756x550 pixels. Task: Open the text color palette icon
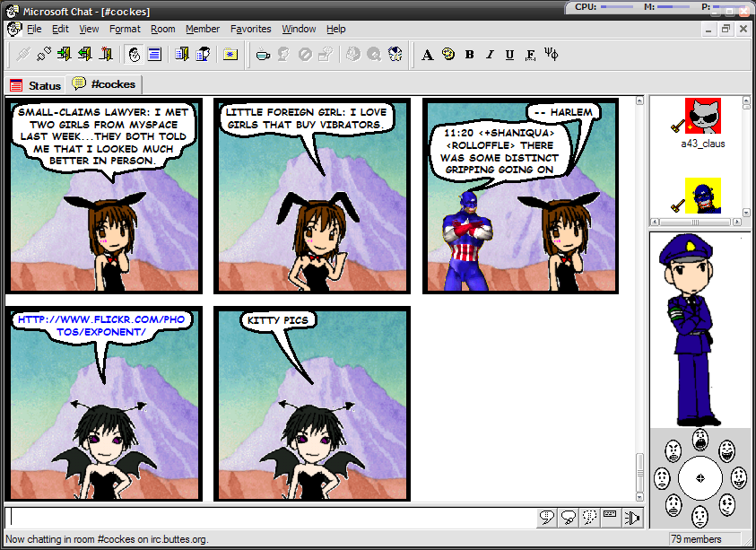click(x=448, y=55)
